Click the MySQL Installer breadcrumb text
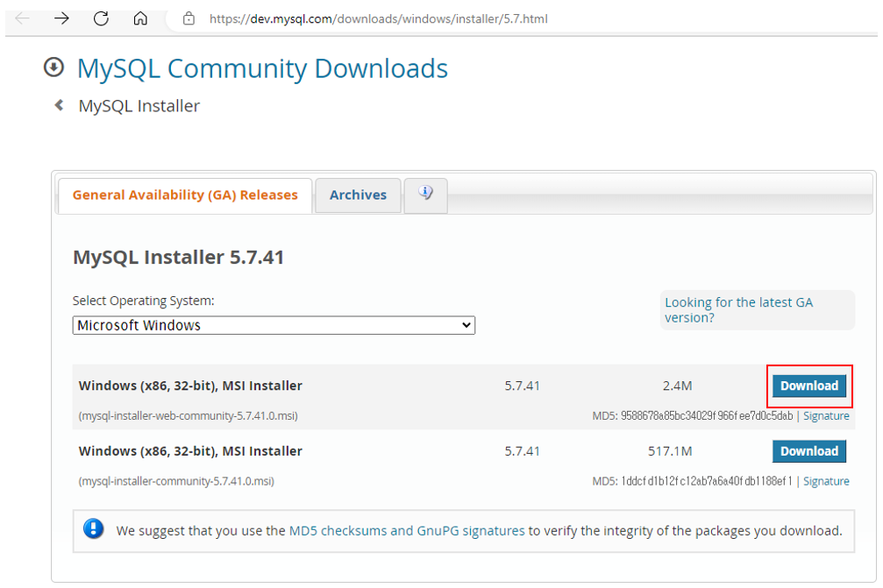Screen dimensions: 883x588 point(139,106)
